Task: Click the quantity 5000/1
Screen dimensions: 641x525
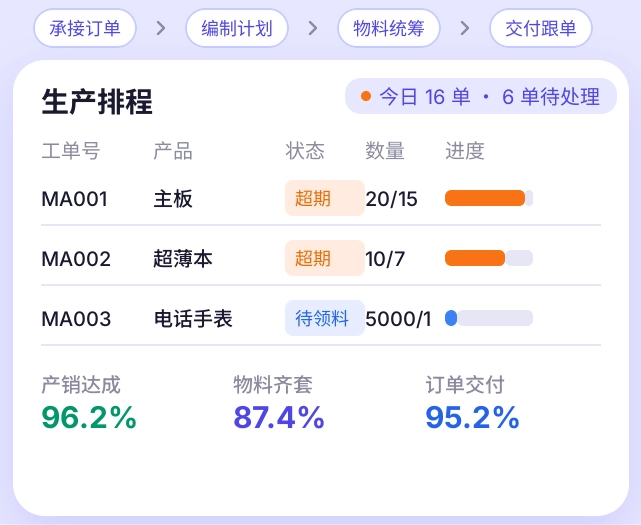Action: coord(399,319)
